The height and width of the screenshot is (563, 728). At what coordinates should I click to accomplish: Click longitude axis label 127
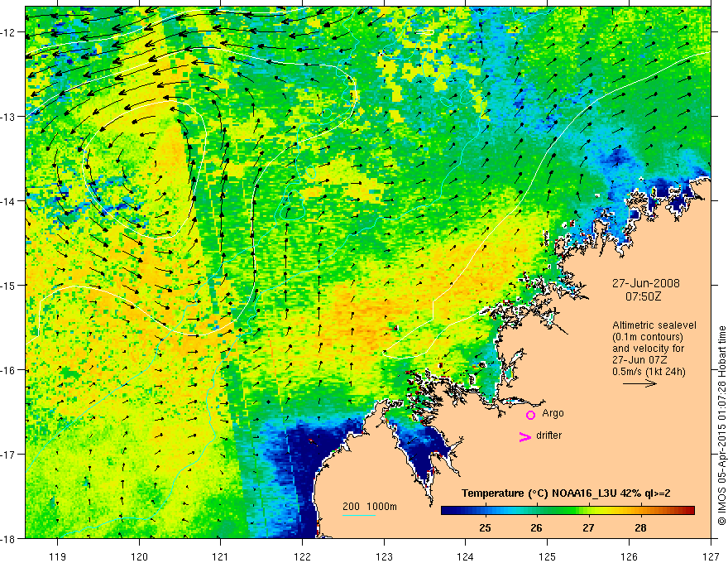click(x=711, y=556)
